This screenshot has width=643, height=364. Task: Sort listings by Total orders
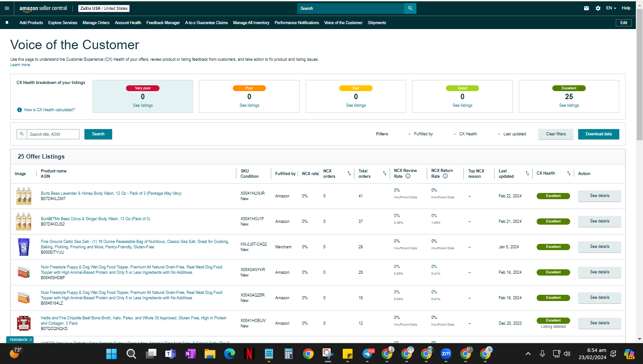pos(384,173)
